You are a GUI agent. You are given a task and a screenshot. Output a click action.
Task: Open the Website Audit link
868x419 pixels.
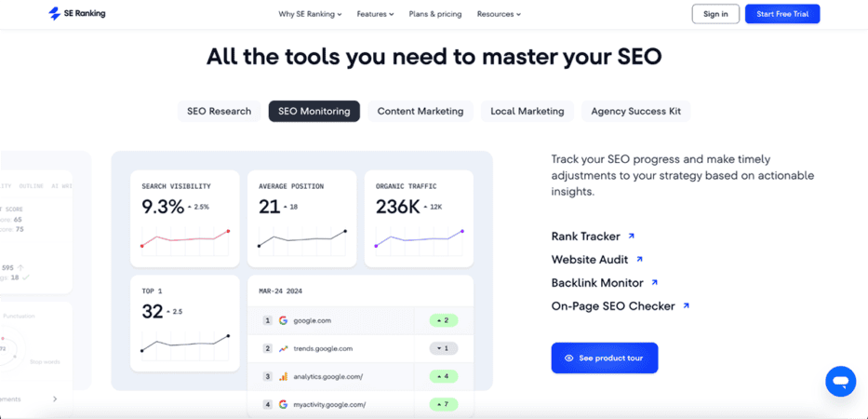[590, 260]
